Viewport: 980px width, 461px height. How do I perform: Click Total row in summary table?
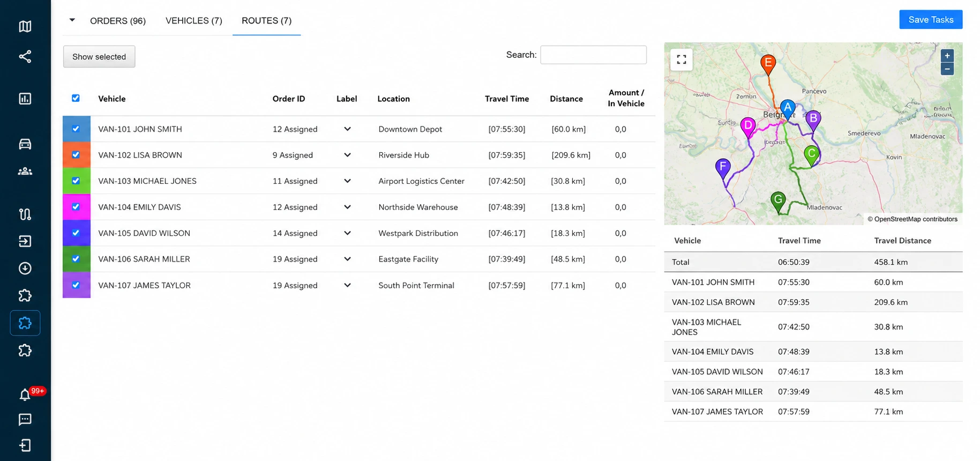click(813, 262)
